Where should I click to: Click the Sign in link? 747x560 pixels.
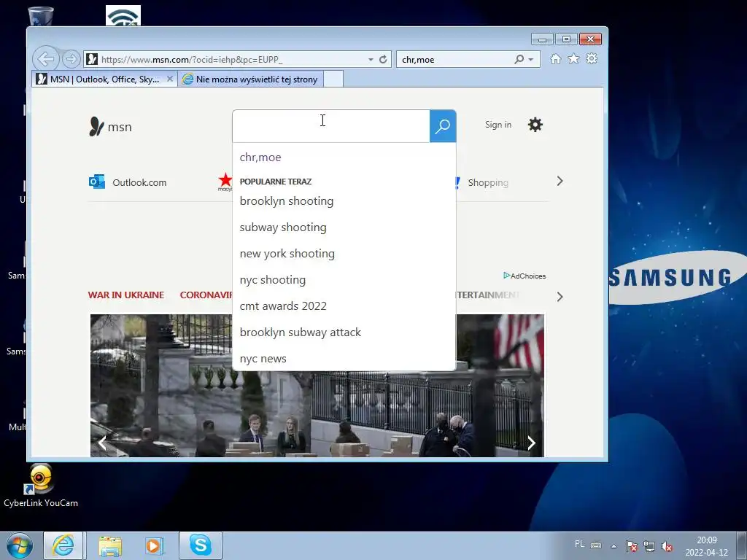[498, 124]
